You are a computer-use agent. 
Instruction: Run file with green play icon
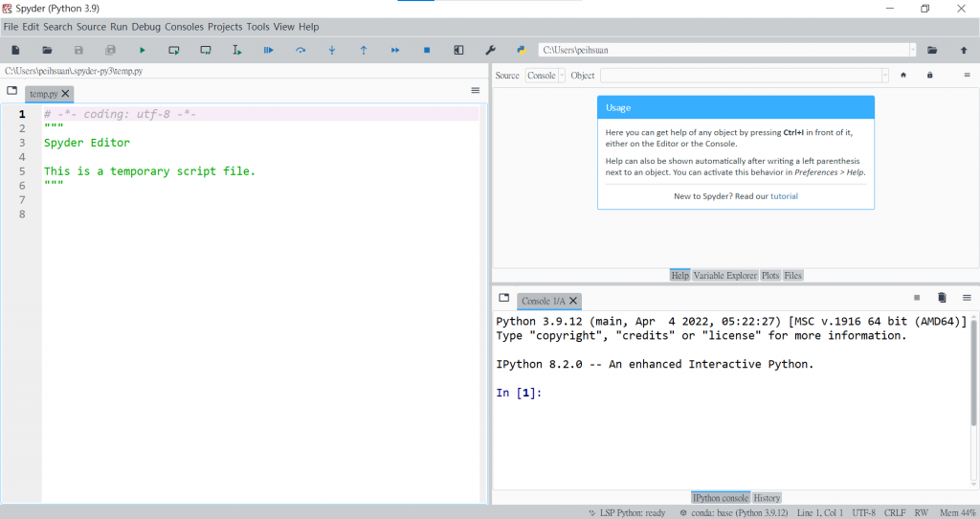click(x=143, y=50)
